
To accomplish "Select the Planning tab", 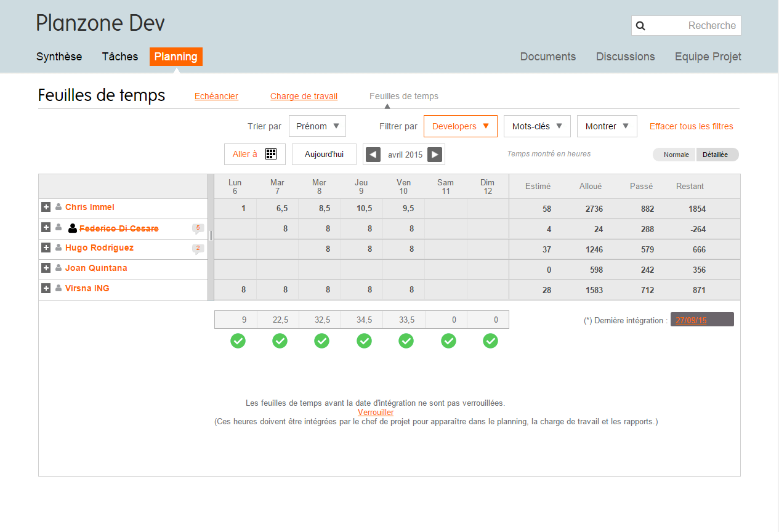I will 176,57.
